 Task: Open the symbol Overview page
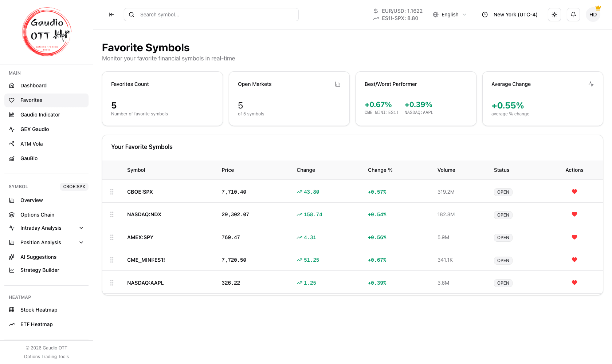46,200
